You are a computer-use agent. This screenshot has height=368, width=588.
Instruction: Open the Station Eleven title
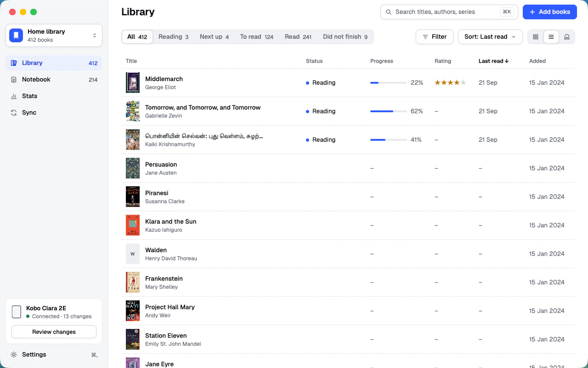click(166, 336)
